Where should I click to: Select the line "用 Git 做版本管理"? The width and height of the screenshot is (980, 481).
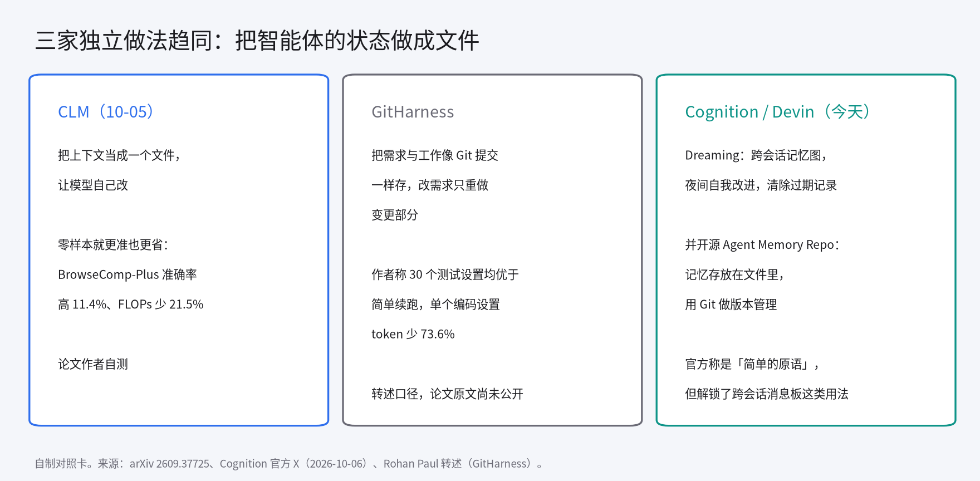coord(731,305)
